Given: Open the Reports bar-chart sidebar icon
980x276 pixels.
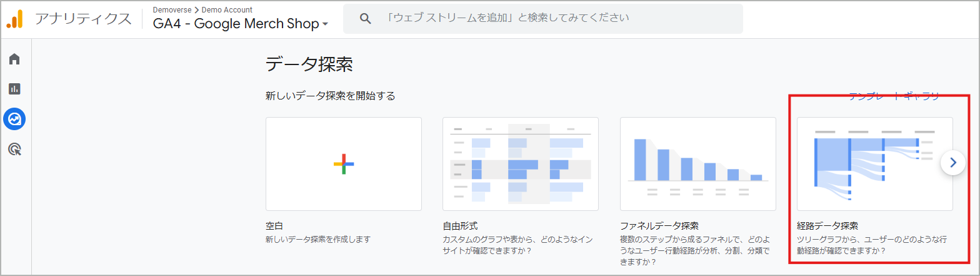Looking at the screenshot, I should tap(14, 89).
